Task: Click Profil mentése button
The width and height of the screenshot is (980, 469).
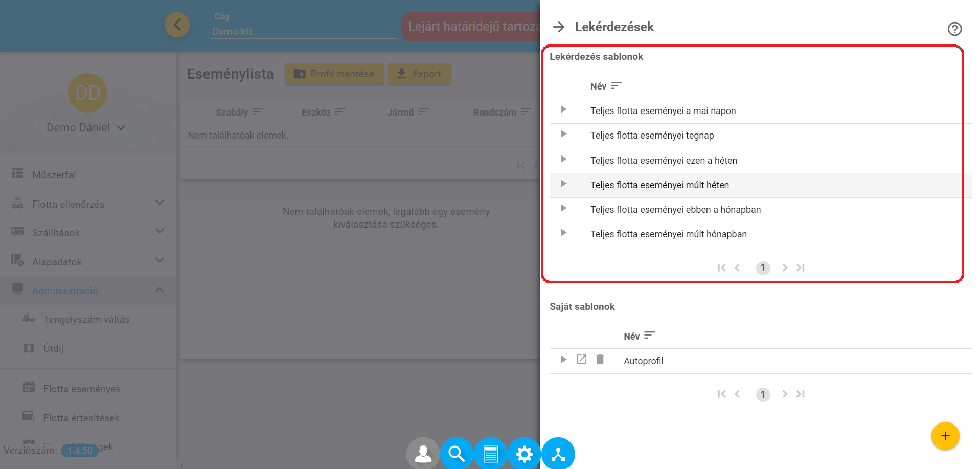Action: [x=334, y=74]
